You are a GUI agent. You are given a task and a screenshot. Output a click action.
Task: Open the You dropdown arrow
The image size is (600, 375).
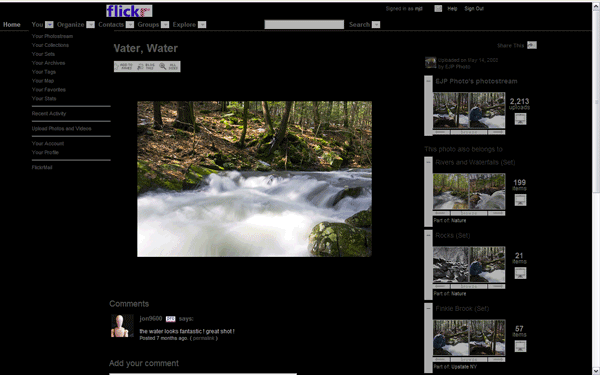[49, 24]
